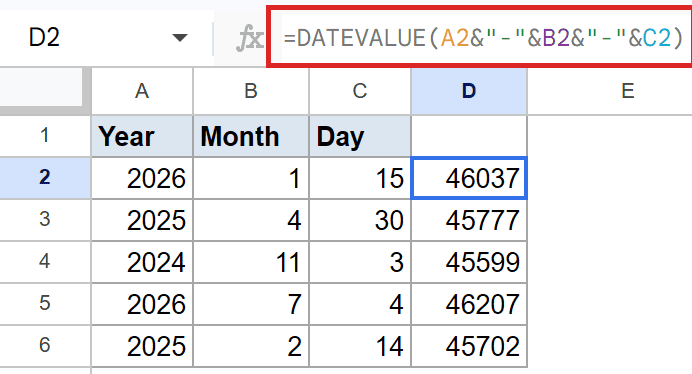
Task: Select cell showing 46207
Action: [x=469, y=304]
